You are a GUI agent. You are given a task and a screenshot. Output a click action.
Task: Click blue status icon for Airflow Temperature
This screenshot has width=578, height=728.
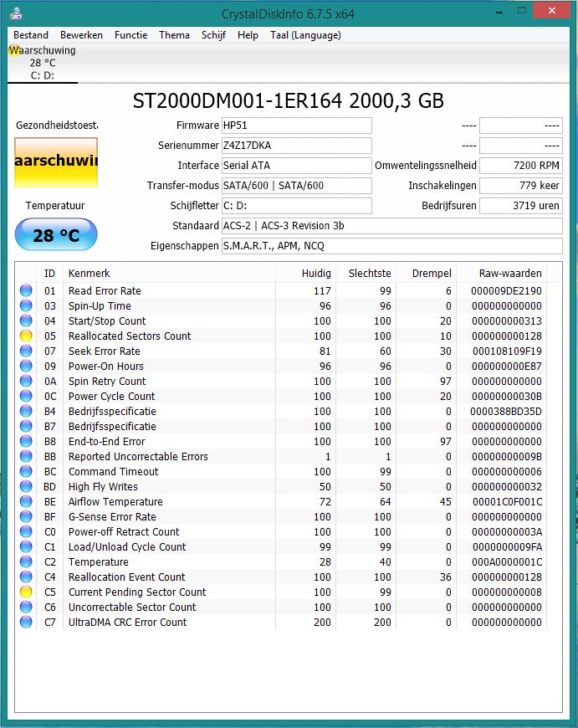pyautogui.click(x=26, y=501)
